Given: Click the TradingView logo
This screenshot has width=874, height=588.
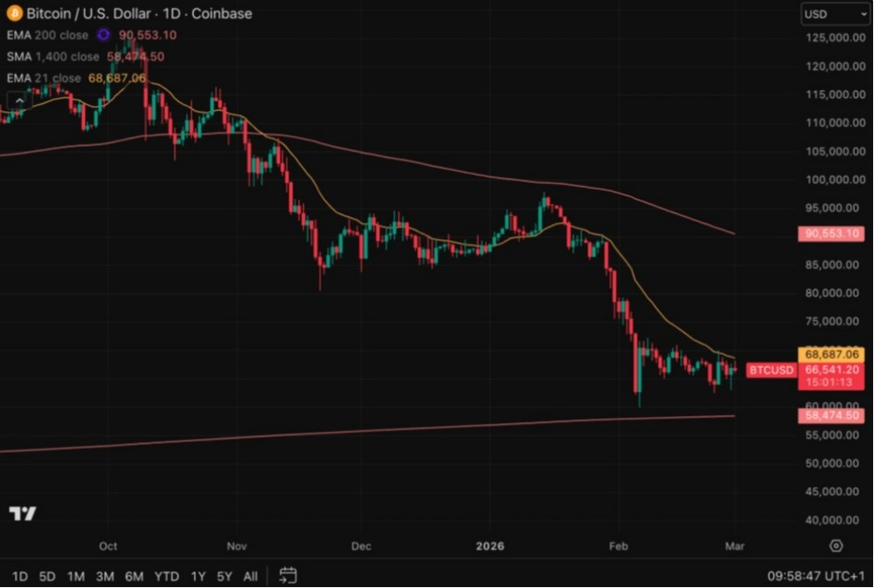Looking at the screenshot, I should (x=23, y=514).
